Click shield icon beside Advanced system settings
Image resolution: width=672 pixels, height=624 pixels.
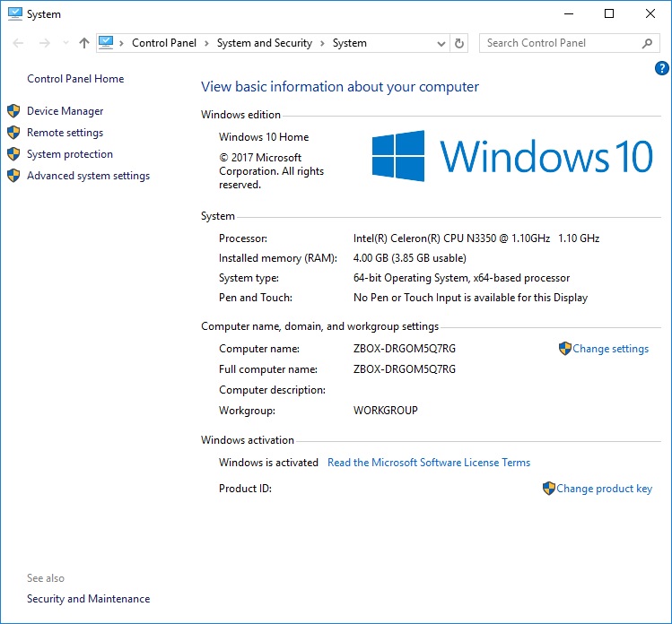coord(13,175)
